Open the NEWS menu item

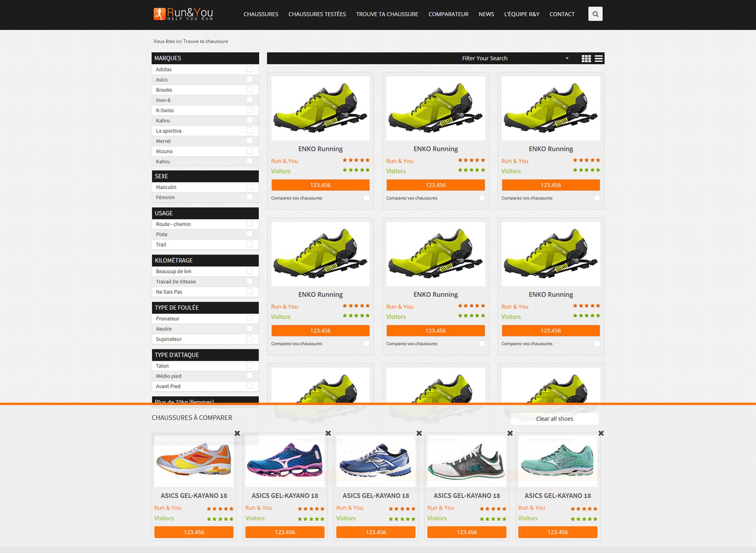coord(486,14)
